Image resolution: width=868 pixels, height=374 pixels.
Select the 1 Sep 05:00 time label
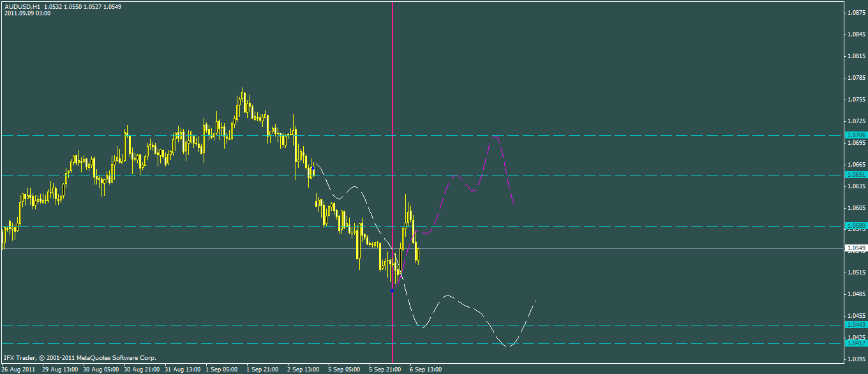pyautogui.click(x=223, y=370)
